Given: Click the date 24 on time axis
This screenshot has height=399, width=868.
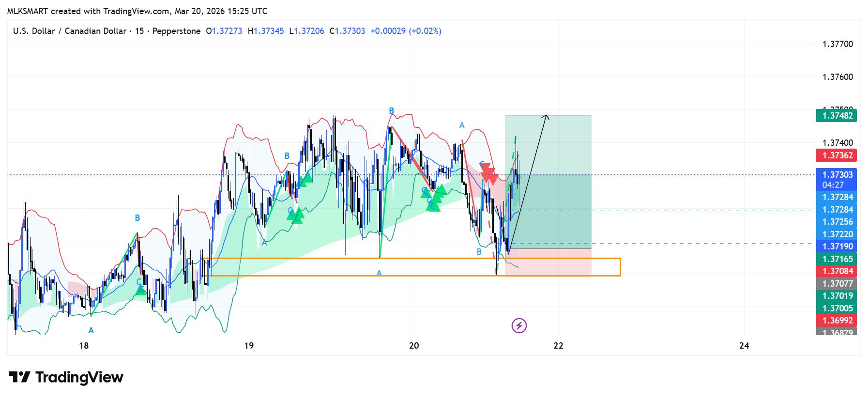Looking at the screenshot, I should pos(744,345).
